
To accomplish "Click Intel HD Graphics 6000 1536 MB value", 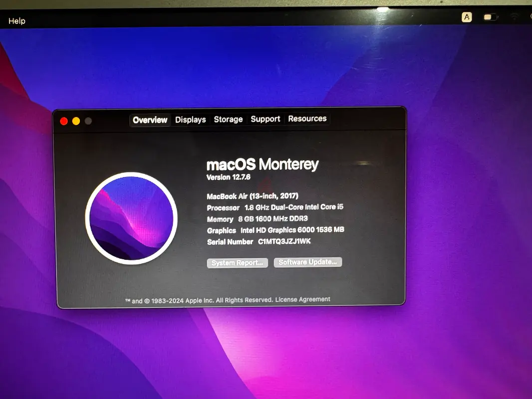I will pos(292,230).
